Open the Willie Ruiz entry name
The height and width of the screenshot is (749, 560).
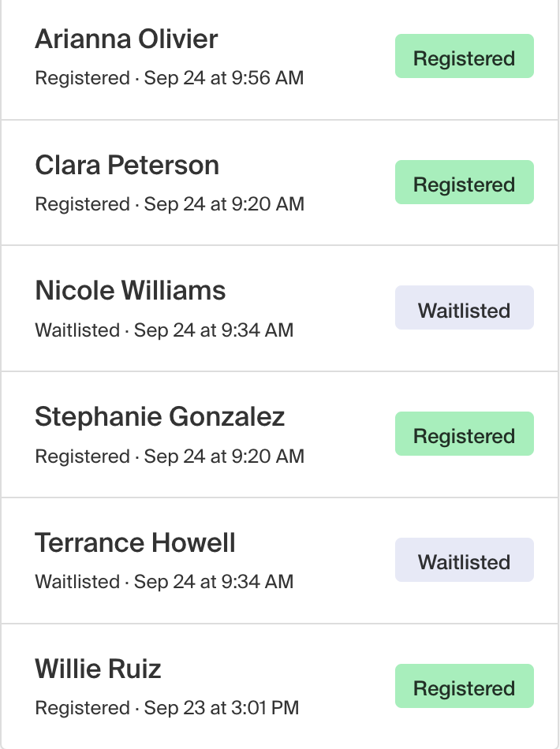coord(98,669)
